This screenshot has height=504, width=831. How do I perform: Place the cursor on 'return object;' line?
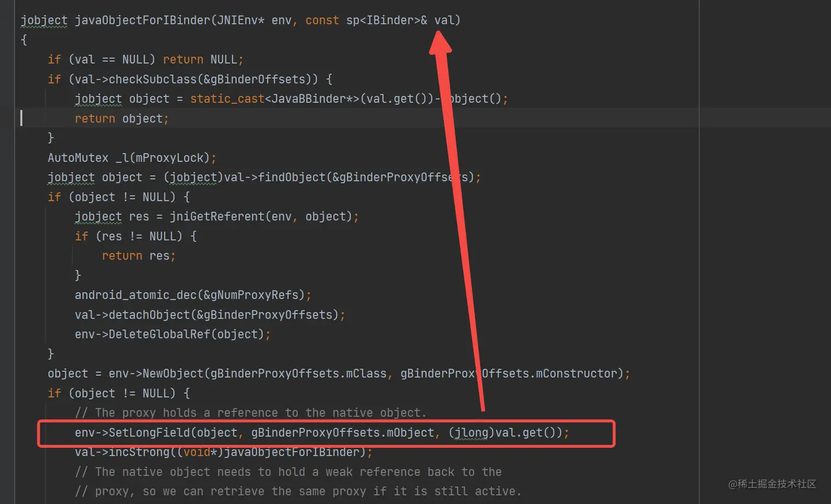(x=122, y=119)
